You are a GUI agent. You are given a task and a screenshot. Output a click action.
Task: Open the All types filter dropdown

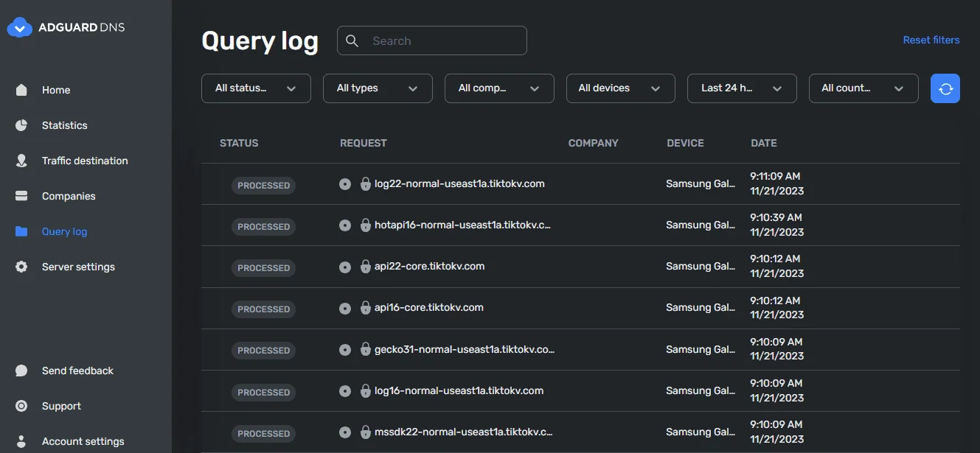[378, 88]
